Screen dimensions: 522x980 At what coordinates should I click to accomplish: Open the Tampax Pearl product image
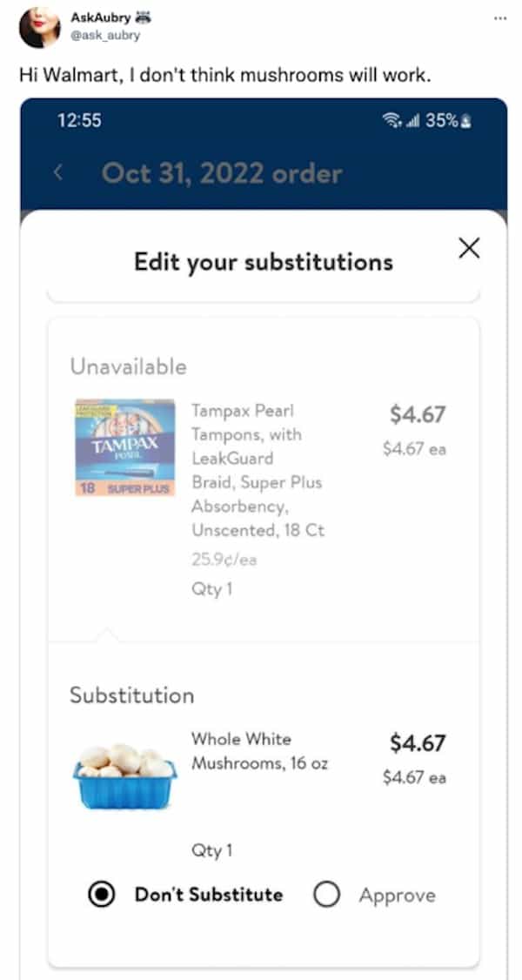124,447
